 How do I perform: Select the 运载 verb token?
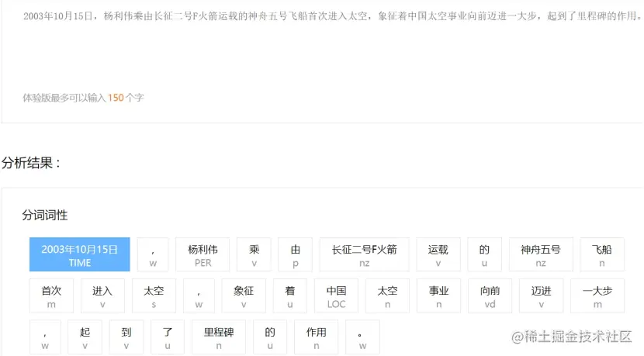(x=438, y=254)
